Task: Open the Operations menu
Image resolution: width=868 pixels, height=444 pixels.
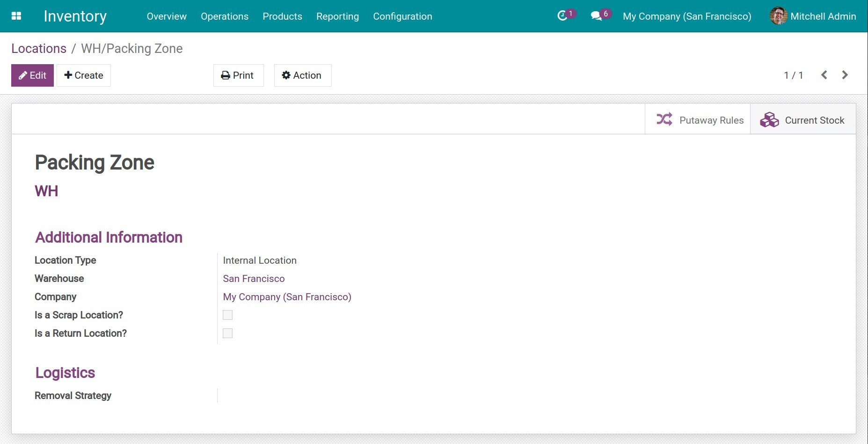Action: coord(225,16)
